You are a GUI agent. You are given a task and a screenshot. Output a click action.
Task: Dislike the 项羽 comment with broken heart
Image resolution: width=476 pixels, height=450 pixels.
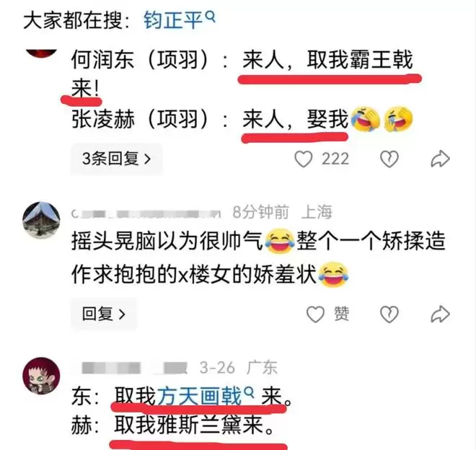(x=389, y=159)
